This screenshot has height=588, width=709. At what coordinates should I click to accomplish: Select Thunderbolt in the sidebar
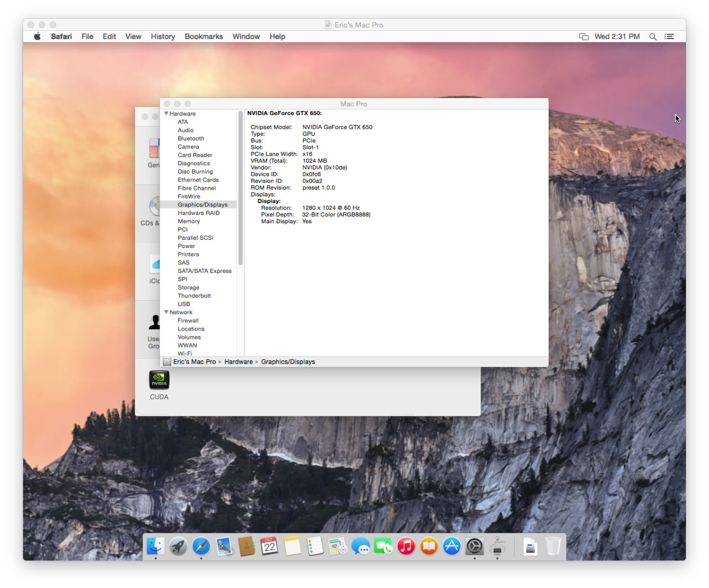click(x=194, y=295)
